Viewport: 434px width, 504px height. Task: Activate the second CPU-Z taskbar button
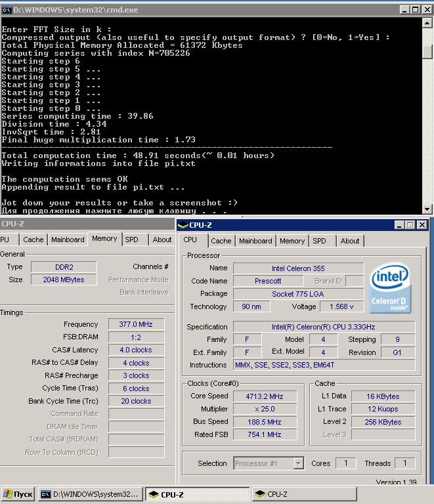coord(305,494)
